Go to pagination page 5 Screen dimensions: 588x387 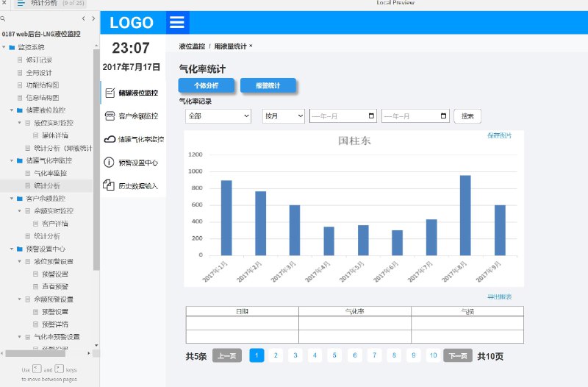(x=334, y=355)
